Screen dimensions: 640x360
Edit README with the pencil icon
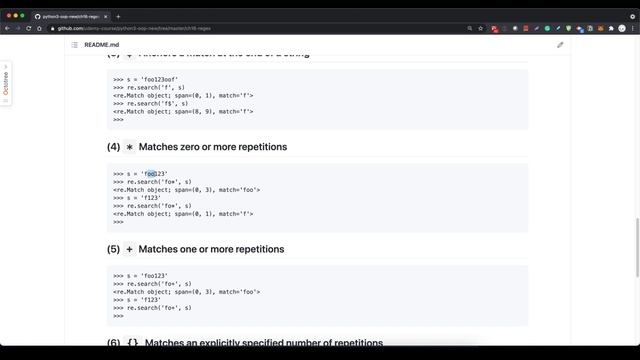point(560,45)
